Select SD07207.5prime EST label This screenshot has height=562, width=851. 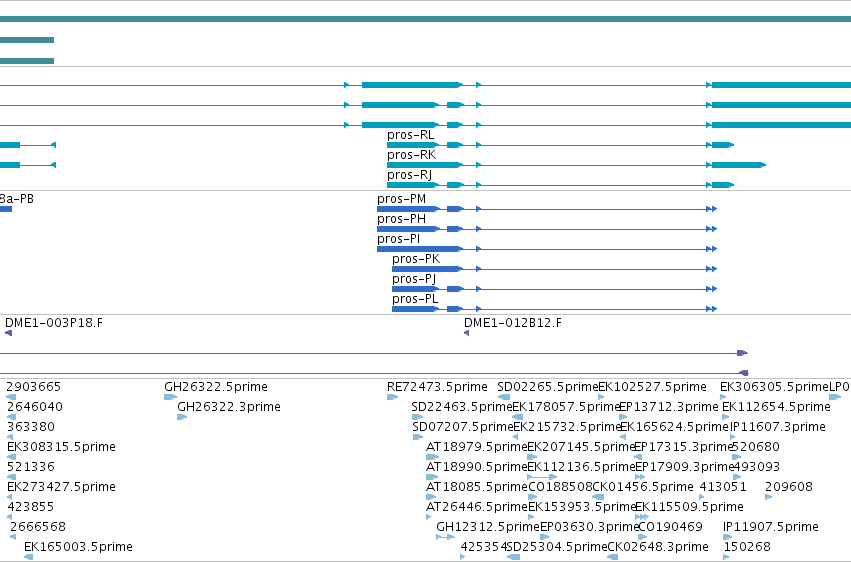click(x=462, y=427)
